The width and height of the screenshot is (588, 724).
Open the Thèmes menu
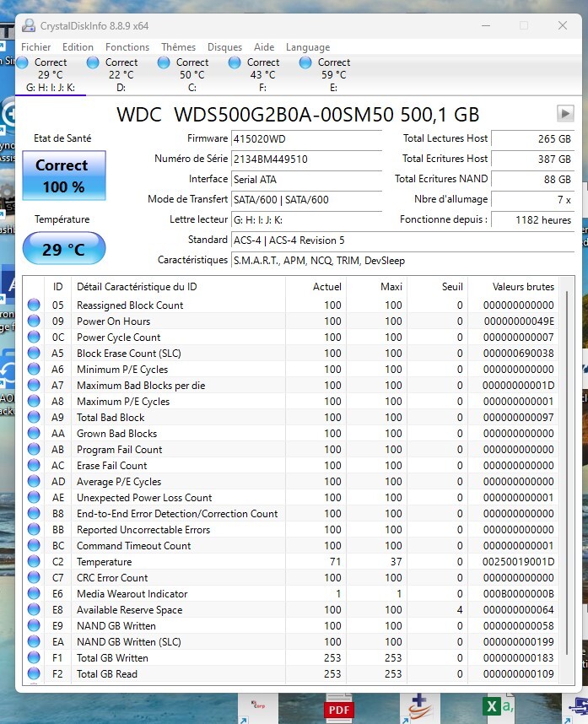(178, 47)
